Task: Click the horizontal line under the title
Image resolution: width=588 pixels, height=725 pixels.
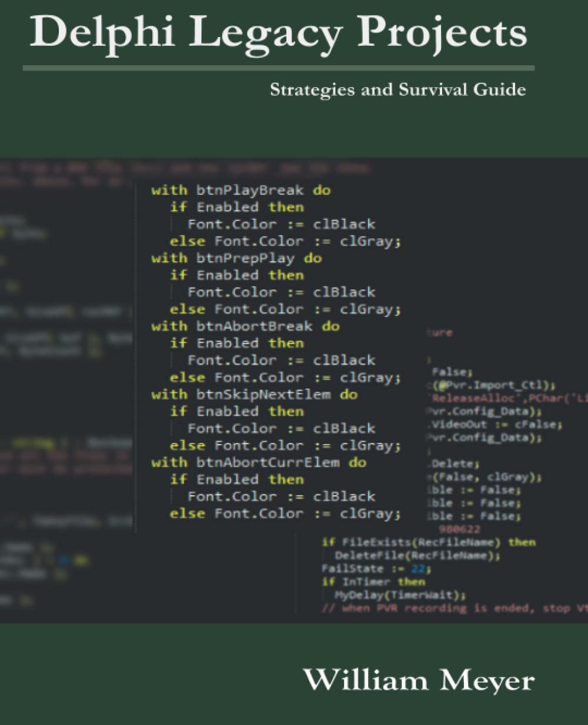Action: 278,68
